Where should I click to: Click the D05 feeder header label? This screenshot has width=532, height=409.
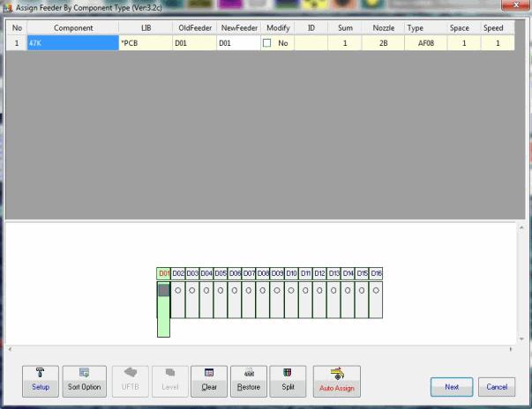[x=221, y=273]
